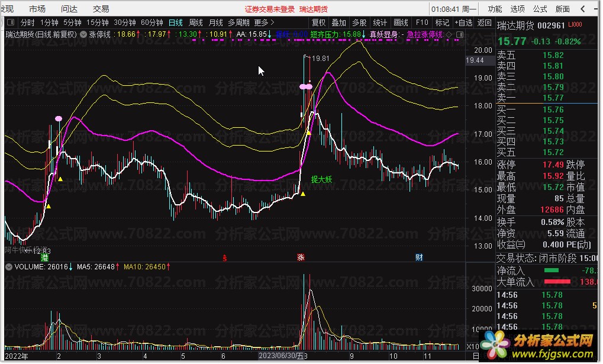Viewport: 603px width, 364px height.
Task: Switch to 1分钟 chart period
Action: pyautogui.click(x=49, y=22)
